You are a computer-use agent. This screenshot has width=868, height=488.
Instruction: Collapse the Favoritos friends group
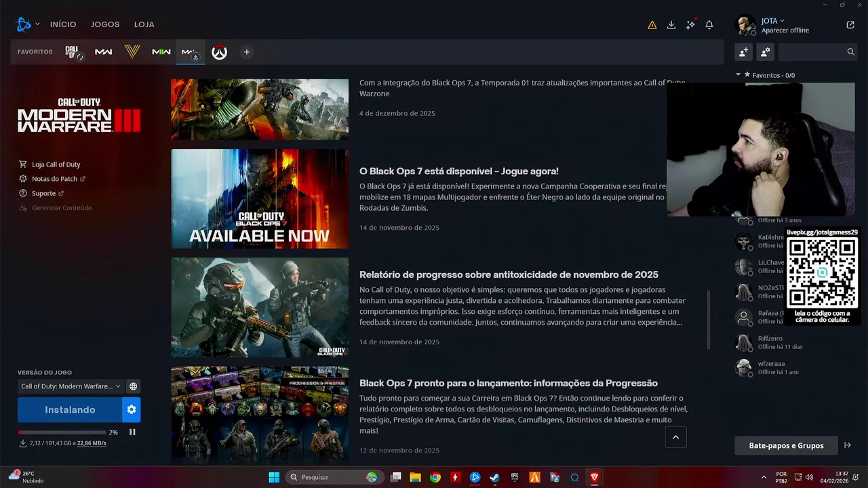click(738, 75)
